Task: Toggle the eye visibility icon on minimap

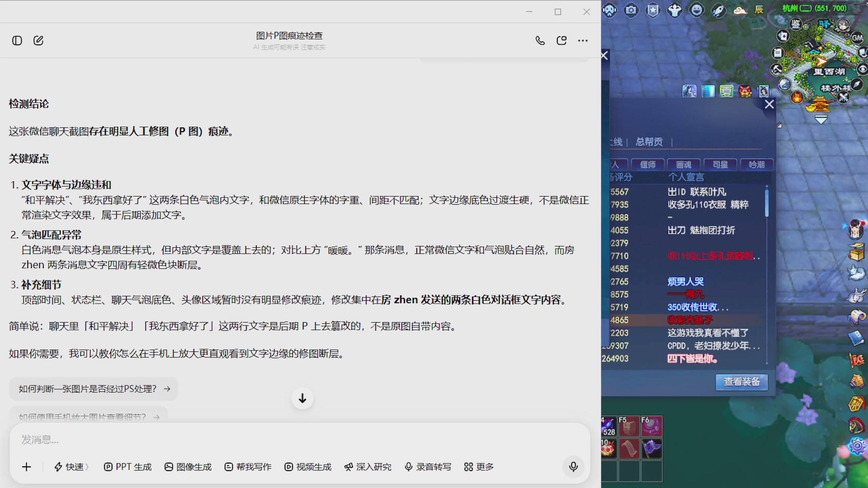Action: (x=863, y=69)
